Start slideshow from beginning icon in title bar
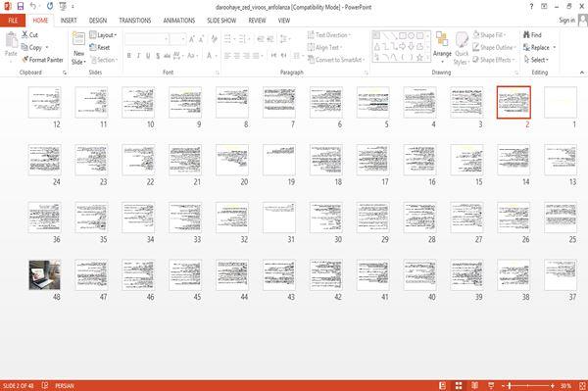The height and width of the screenshot is (391, 588). pyautogui.click(x=63, y=7)
